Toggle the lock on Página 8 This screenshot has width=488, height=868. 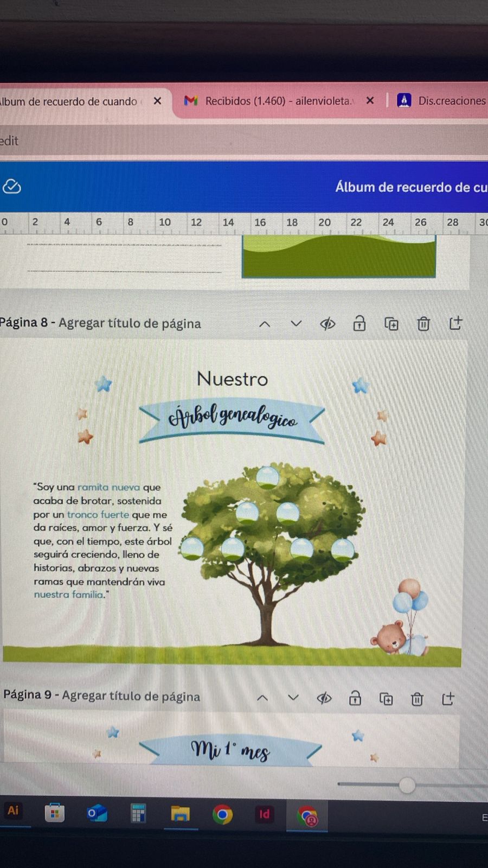[359, 323]
